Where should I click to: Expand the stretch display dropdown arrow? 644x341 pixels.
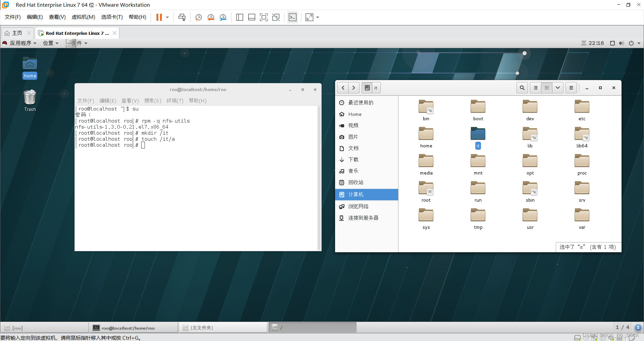(318, 17)
